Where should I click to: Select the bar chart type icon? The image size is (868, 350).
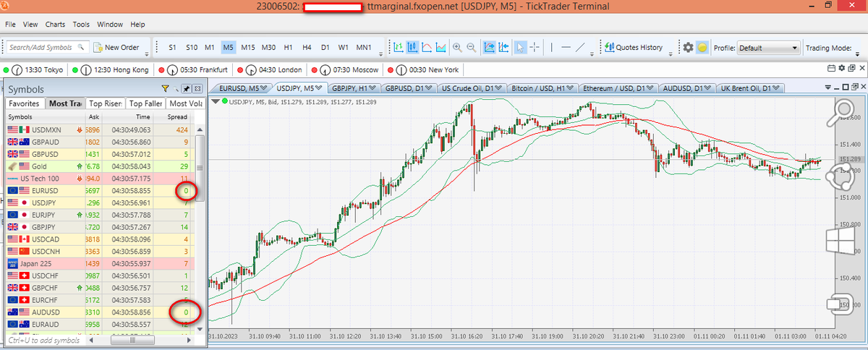[x=398, y=48]
